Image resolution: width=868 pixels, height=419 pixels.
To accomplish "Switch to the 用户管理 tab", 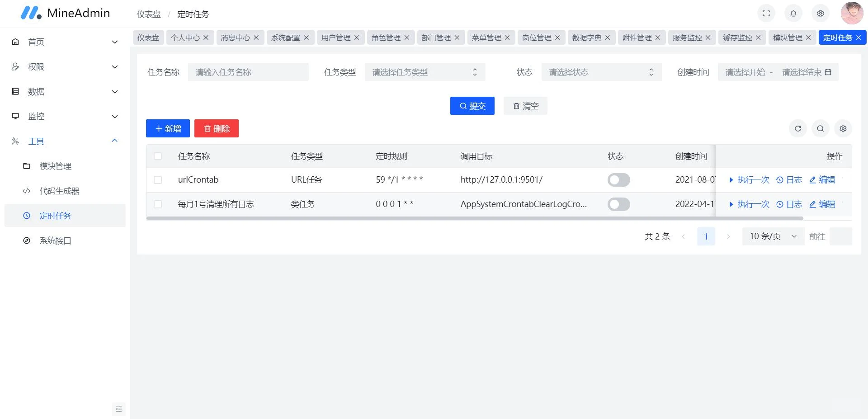I will 336,38.
